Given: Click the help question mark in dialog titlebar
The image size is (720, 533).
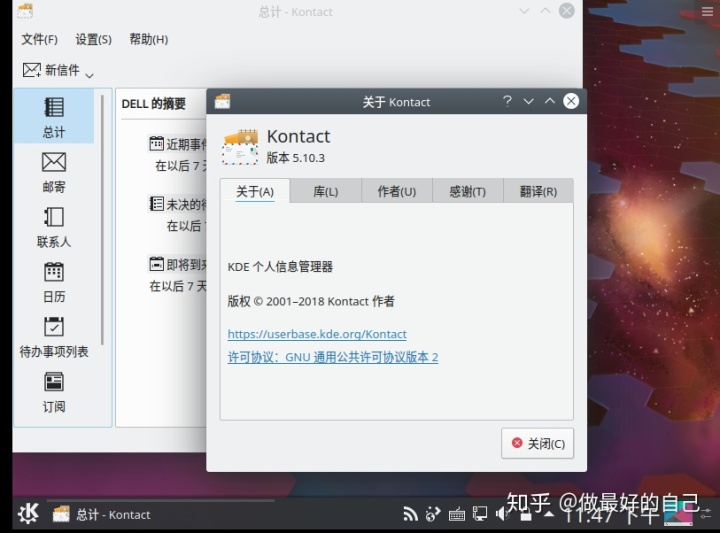Looking at the screenshot, I should pyautogui.click(x=507, y=101).
